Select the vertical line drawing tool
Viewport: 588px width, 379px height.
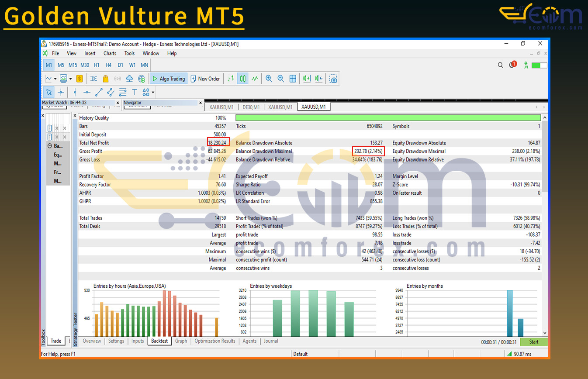coord(75,92)
